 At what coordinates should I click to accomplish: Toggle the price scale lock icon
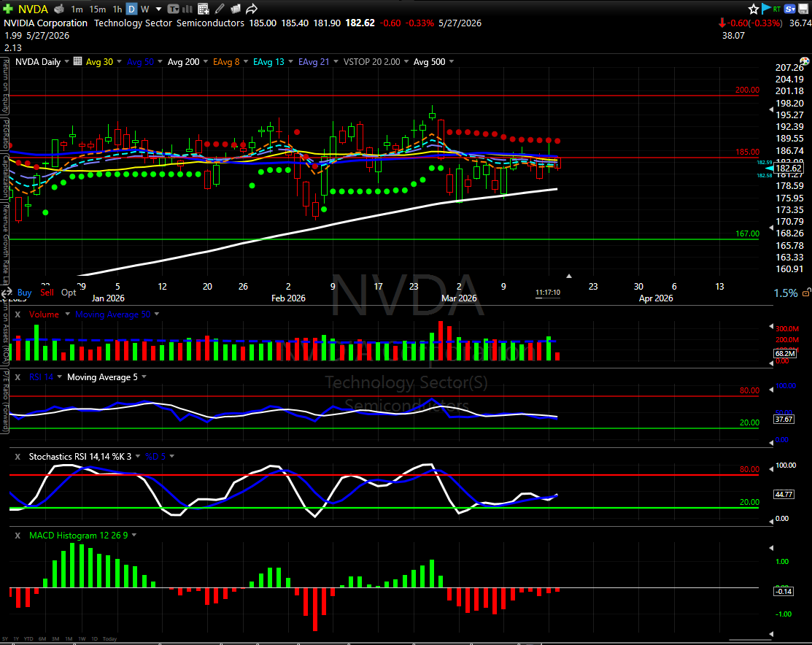click(x=806, y=293)
